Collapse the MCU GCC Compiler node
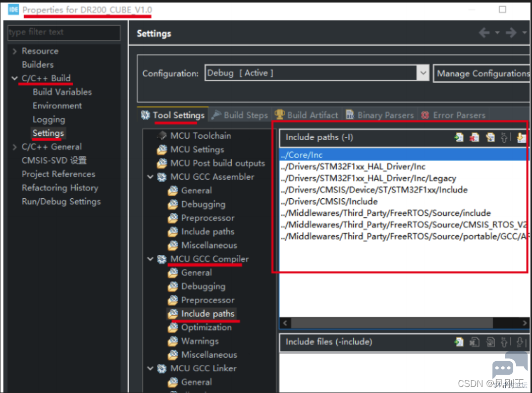 [150, 259]
